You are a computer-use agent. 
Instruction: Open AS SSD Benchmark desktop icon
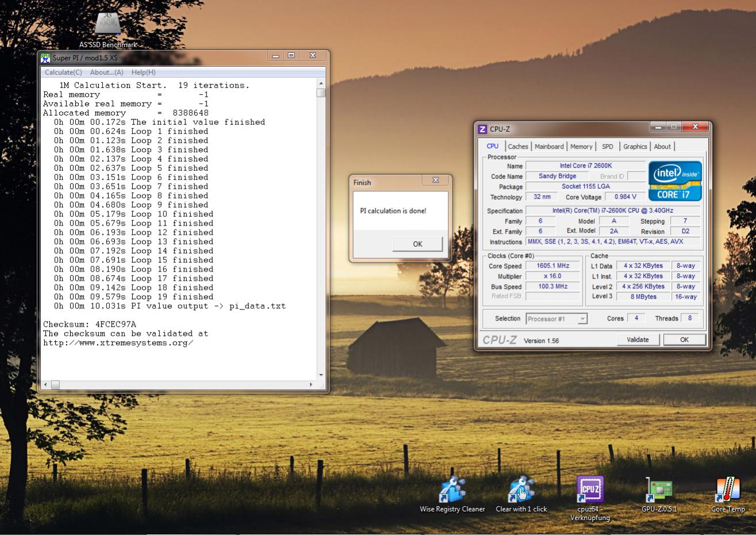(108, 29)
